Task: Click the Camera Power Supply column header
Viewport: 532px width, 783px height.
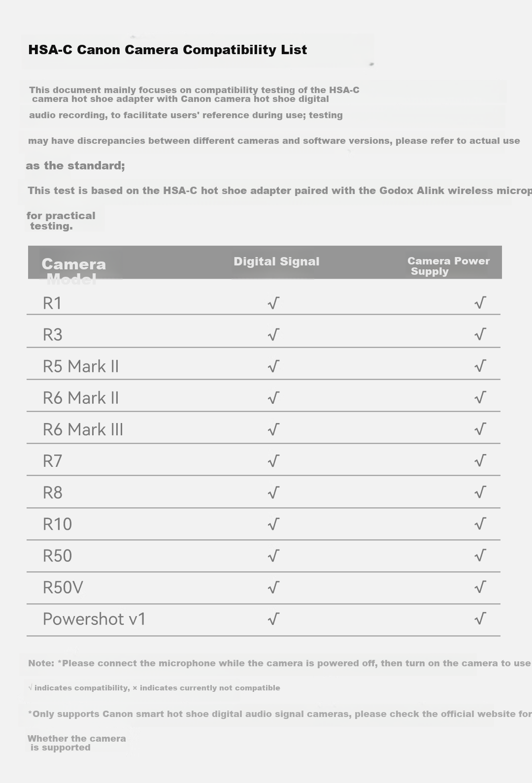Action: click(448, 266)
